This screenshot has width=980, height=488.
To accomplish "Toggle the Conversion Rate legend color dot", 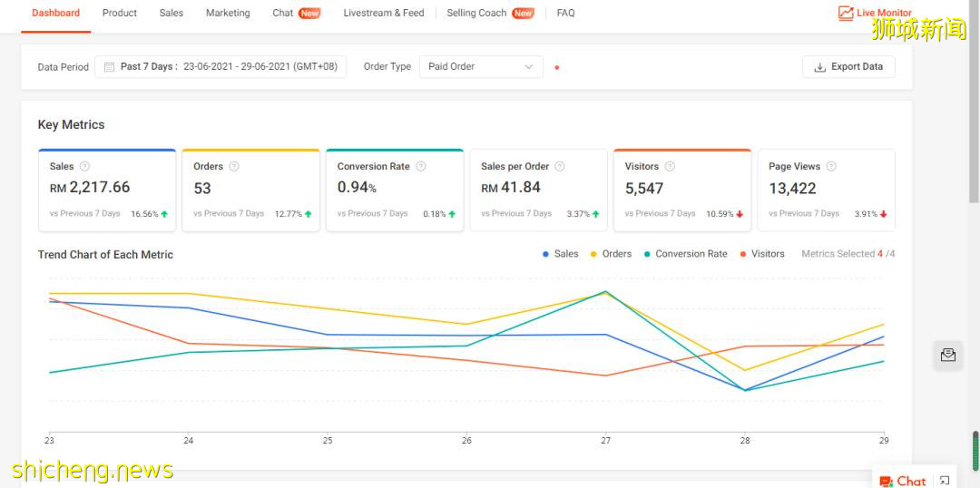I will coord(647,254).
